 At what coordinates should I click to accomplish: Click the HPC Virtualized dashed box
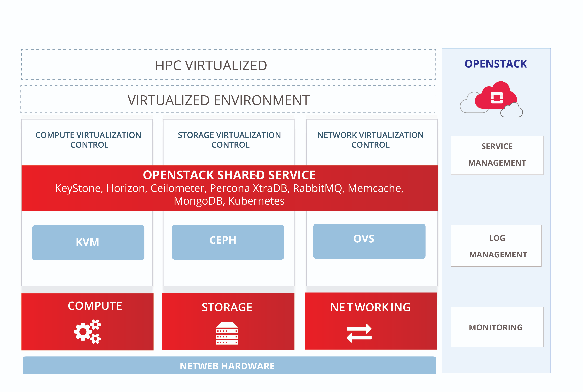[x=228, y=64]
